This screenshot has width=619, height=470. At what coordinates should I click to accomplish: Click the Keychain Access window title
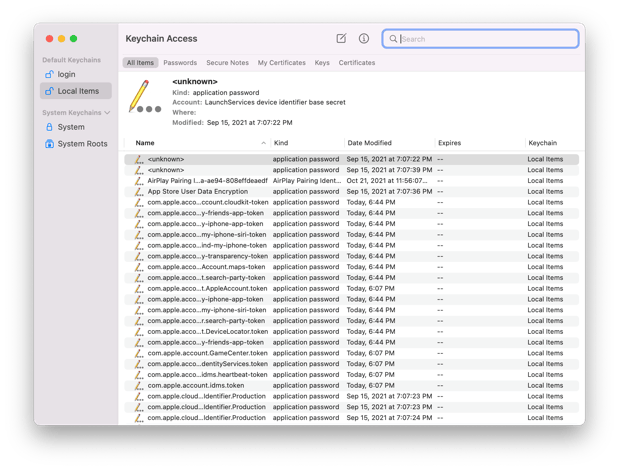161,39
